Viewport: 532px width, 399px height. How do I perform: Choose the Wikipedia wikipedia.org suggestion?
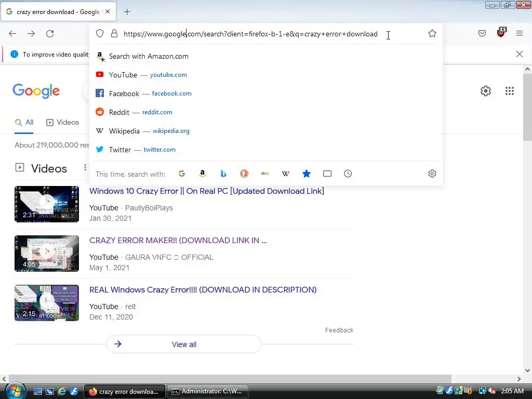(x=267, y=131)
